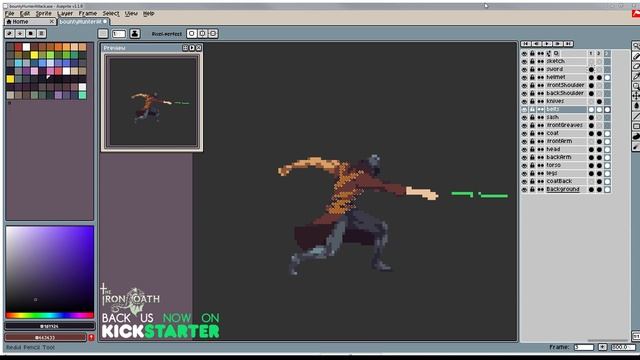640x360 pixels.
Task: Open the palette Presets button
Action: (31, 33)
